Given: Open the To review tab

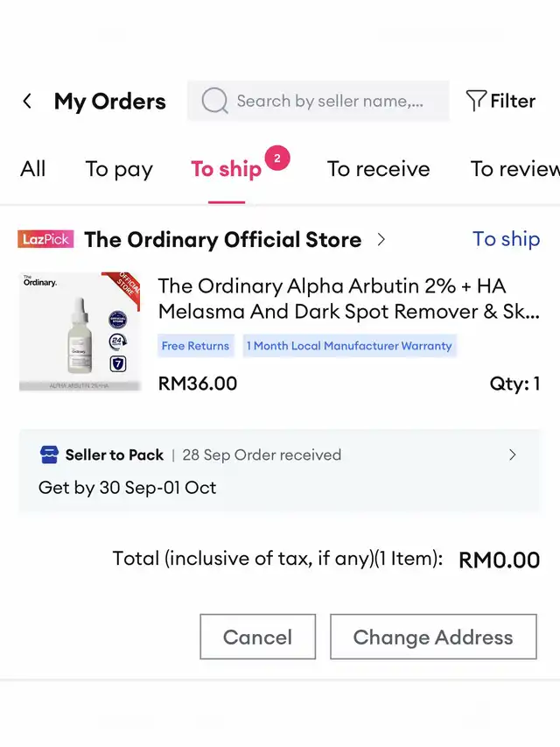Looking at the screenshot, I should click(x=514, y=169).
